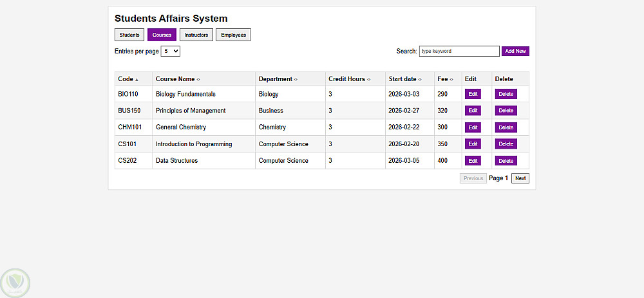Go to the Next page
This screenshot has height=298, width=644.
tap(520, 178)
